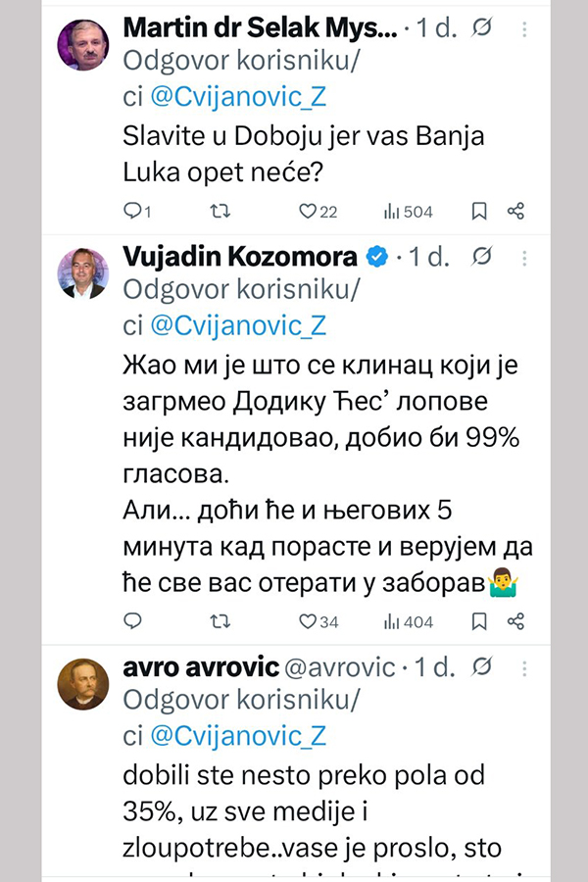Viewport: 588px width, 882px height.
Task: Open Martin dr Selak's profile picture
Action: point(83,45)
